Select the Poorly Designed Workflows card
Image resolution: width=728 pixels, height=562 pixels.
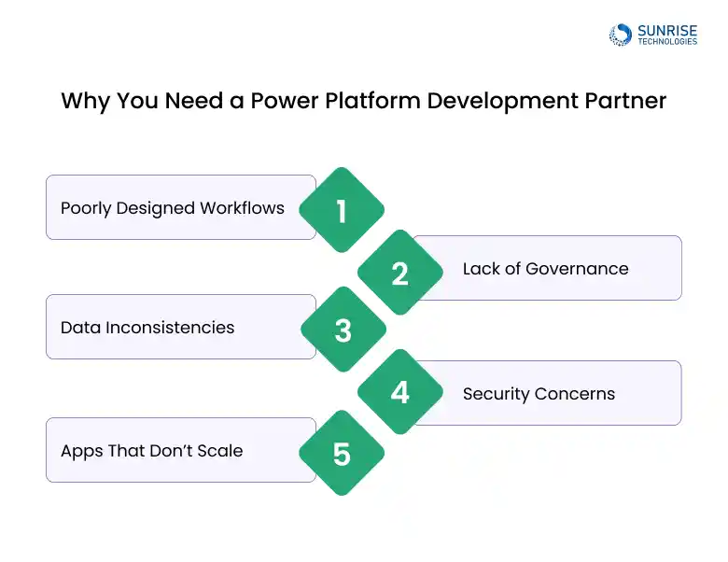click(181, 207)
